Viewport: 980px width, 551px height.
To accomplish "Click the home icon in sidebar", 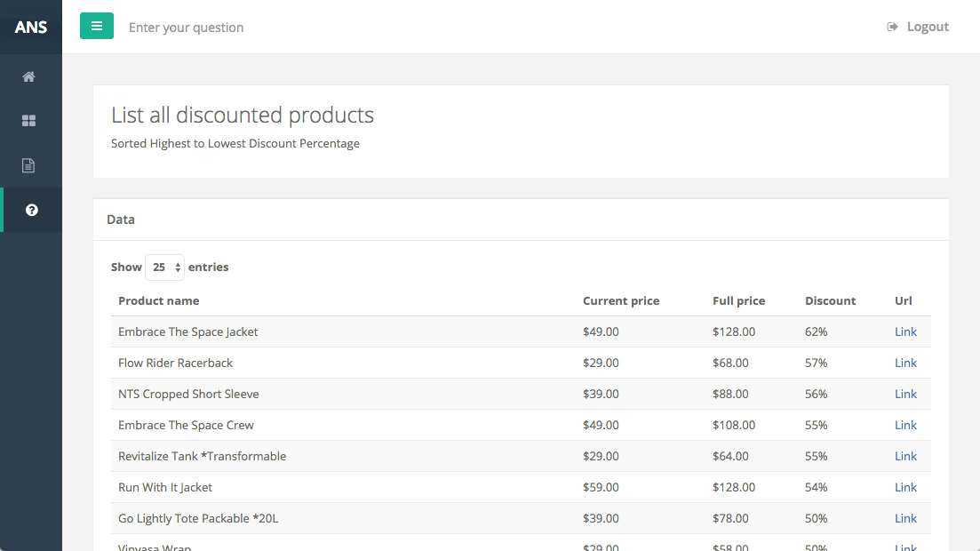I will (29, 76).
